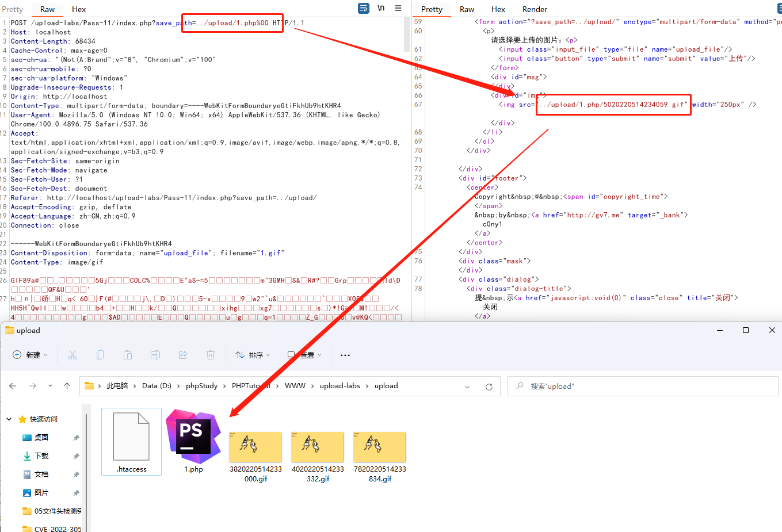Switch the request pane to the Hex tab
782x532 pixels.
tap(79, 9)
